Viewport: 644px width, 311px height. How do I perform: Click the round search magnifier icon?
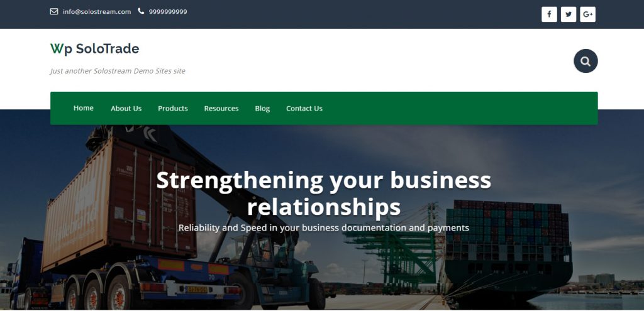coord(586,61)
